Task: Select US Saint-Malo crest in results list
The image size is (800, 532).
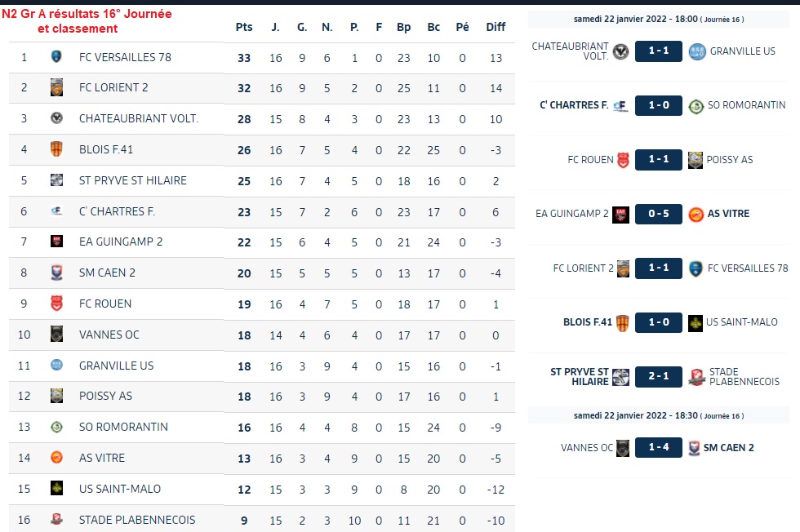Action: coord(696,323)
